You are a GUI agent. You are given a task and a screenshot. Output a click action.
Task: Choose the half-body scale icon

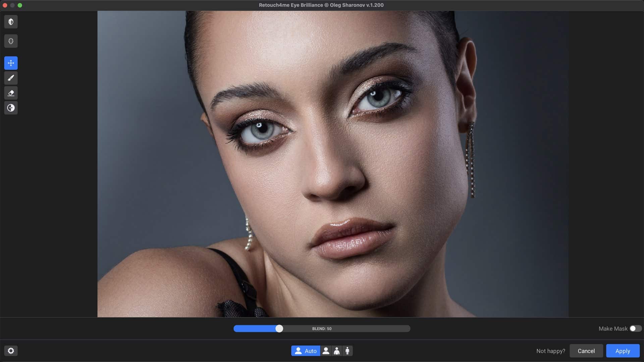click(337, 351)
